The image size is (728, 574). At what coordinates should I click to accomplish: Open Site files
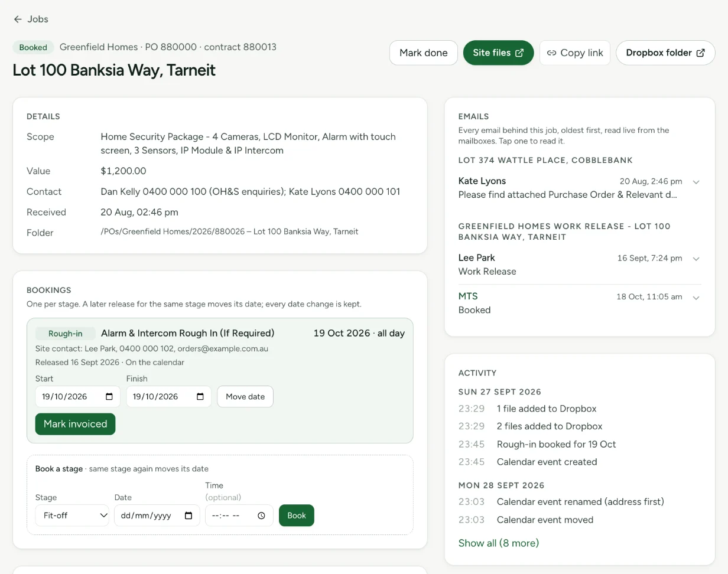point(498,53)
